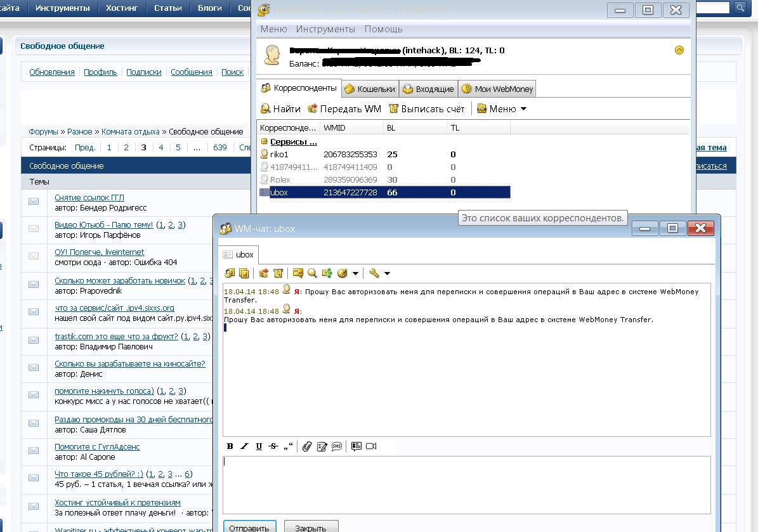The height and width of the screenshot is (532, 758).
Task: Toggle strikethrough formatting in chat editor
Action: coord(273,446)
